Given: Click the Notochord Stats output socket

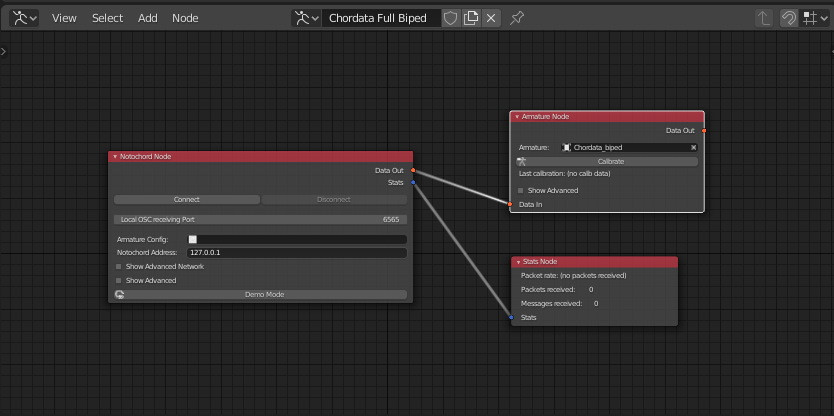Looking at the screenshot, I should click(413, 182).
